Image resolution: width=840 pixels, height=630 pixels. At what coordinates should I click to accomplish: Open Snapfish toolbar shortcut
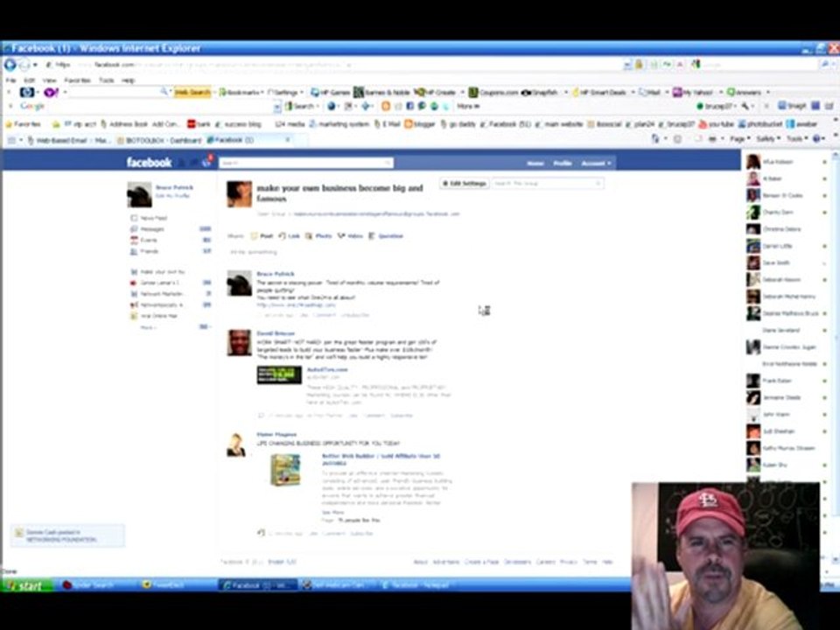tap(540, 92)
